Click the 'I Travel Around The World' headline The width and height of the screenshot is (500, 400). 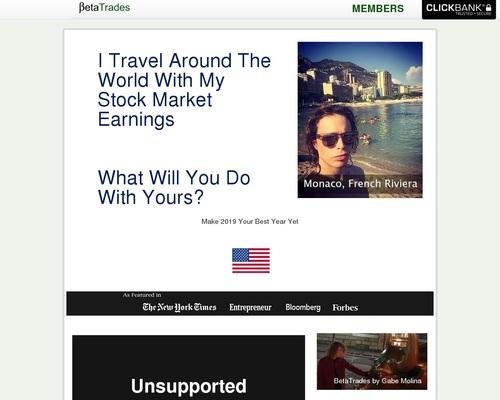(184, 90)
